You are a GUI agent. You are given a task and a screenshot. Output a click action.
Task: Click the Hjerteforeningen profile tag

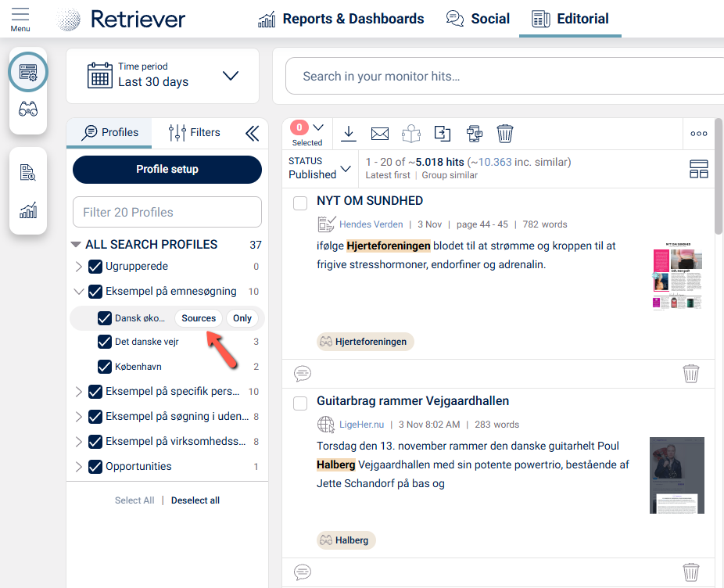point(365,342)
